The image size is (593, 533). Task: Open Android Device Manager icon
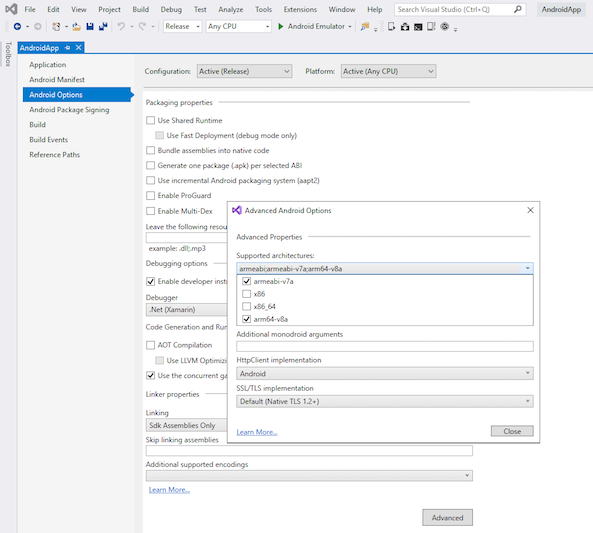(392, 26)
